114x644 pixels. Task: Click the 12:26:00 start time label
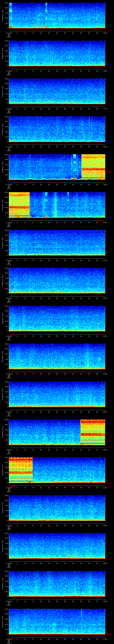pyautogui.click(x=9, y=487)
